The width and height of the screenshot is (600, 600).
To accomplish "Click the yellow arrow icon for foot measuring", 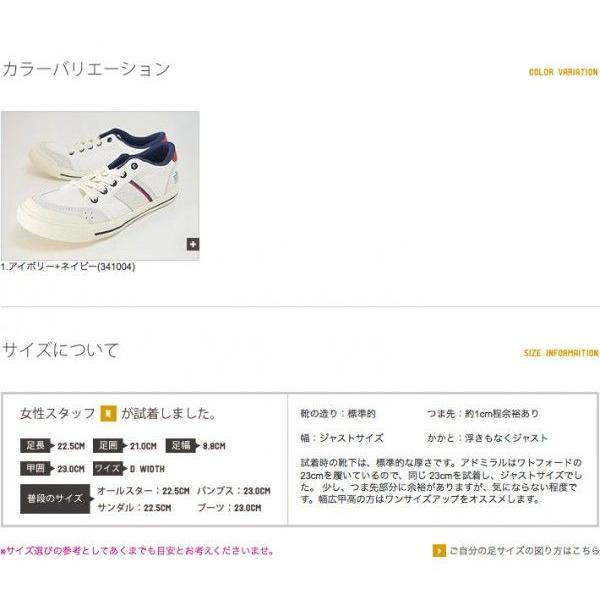I will [439, 551].
